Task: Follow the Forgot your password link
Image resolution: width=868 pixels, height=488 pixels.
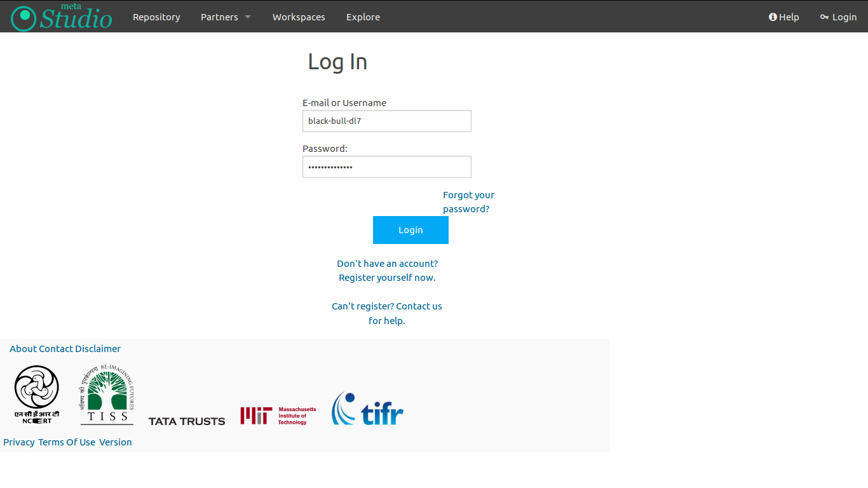Action: click(468, 202)
